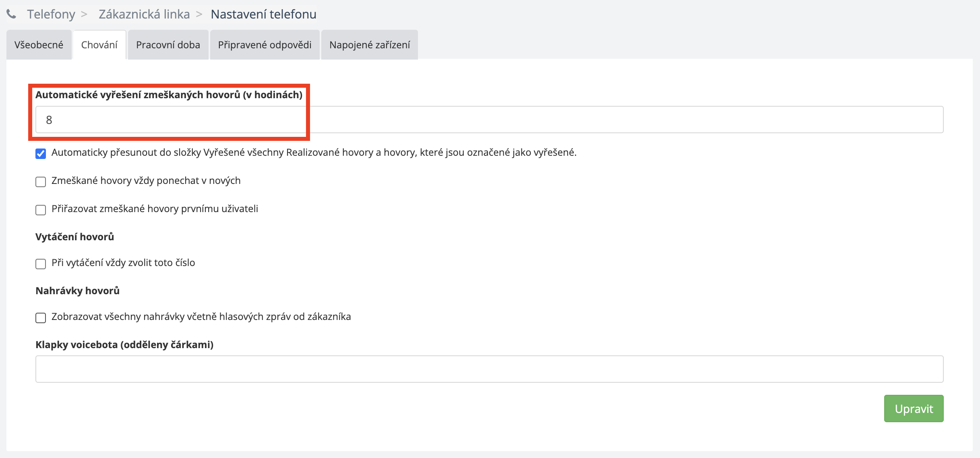Click the Nahrávky hovorů heading
Screen dimensions: 980x458
(77, 291)
